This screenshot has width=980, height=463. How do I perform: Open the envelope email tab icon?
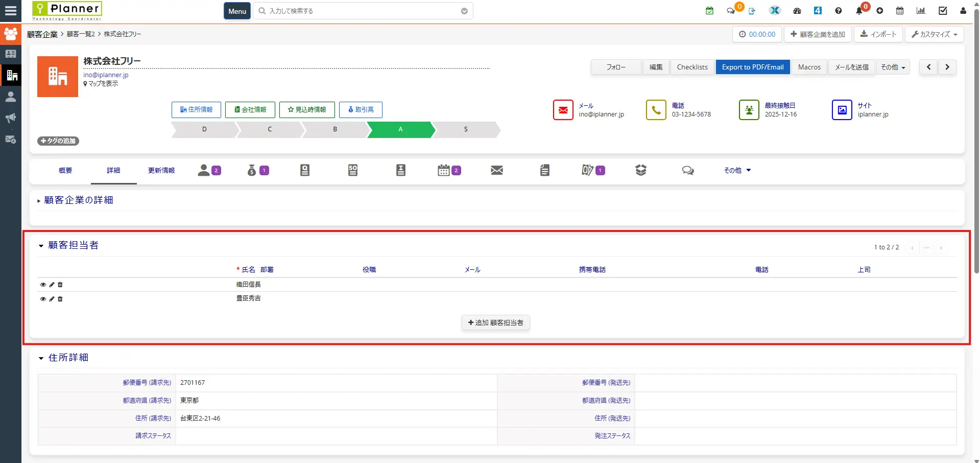pyautogui.click(x=497, y=170)
